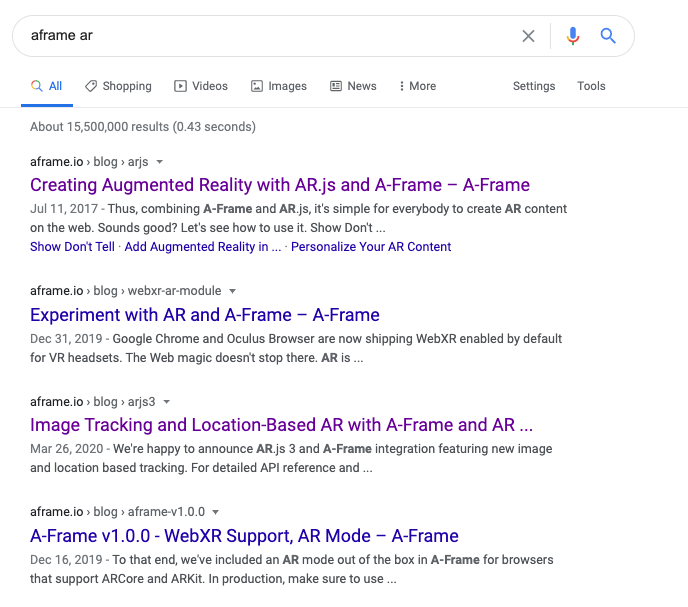Click the 'aframe.io › blog › aframe-v1.0.0' breadcrumb
This screenshot has height=607, width=688.
coord(117,512)
